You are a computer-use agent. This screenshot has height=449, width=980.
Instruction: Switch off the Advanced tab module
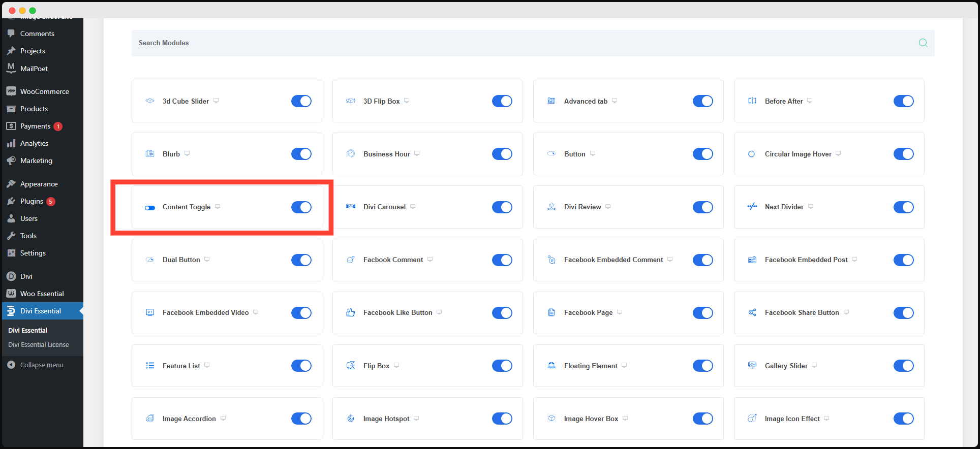(703, 101)
